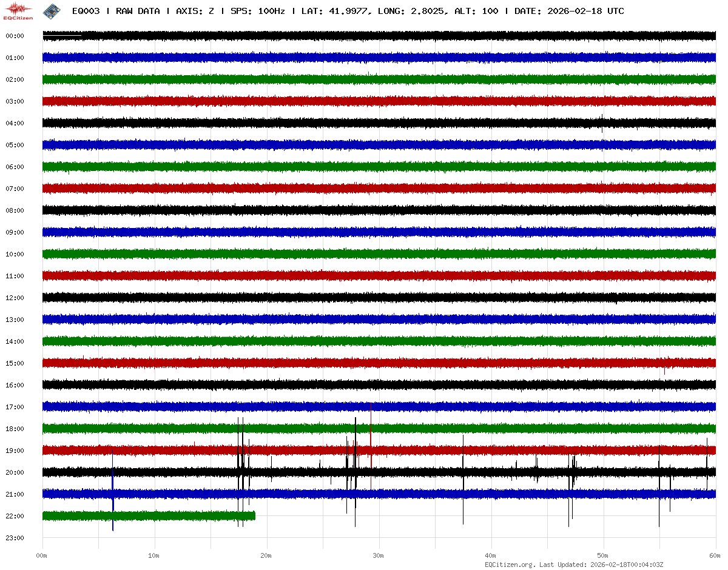Open the EQCitizen.org footer link
Image resolution: width=728 pixels, height=570 pixels.
pyautogui.click(x=510, y=565)
